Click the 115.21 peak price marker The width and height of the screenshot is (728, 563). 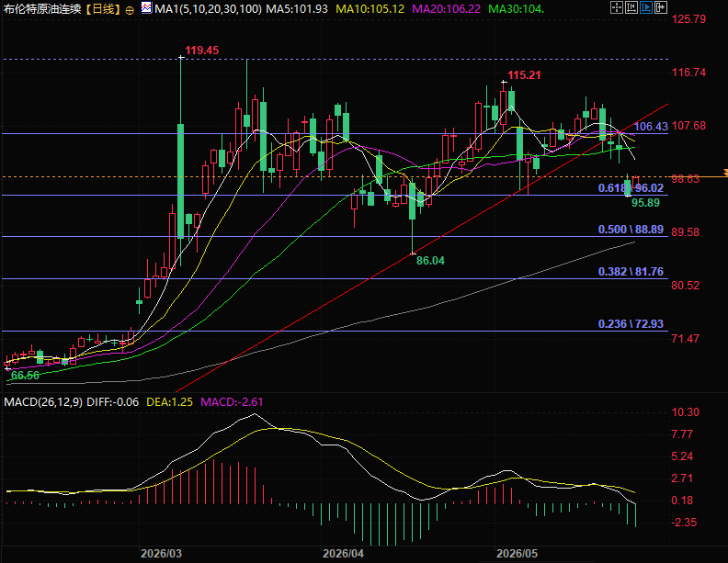(524, 75)
